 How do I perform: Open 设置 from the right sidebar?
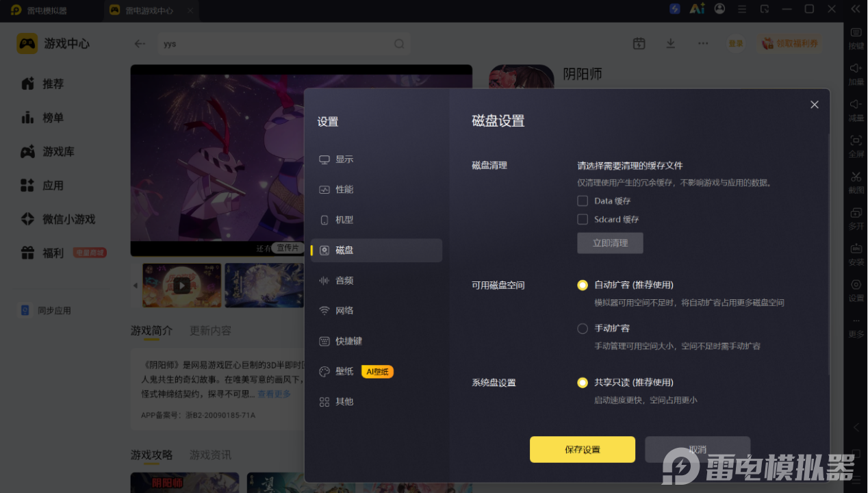(856, 290)
